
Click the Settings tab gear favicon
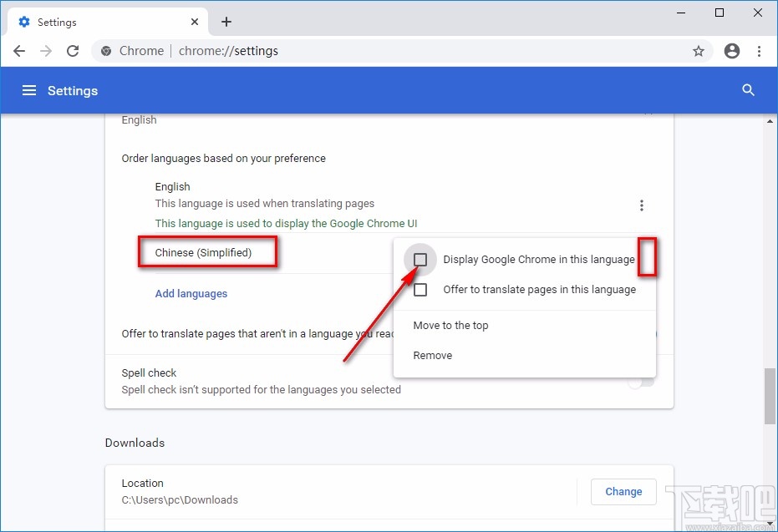(x=23, y=22)
